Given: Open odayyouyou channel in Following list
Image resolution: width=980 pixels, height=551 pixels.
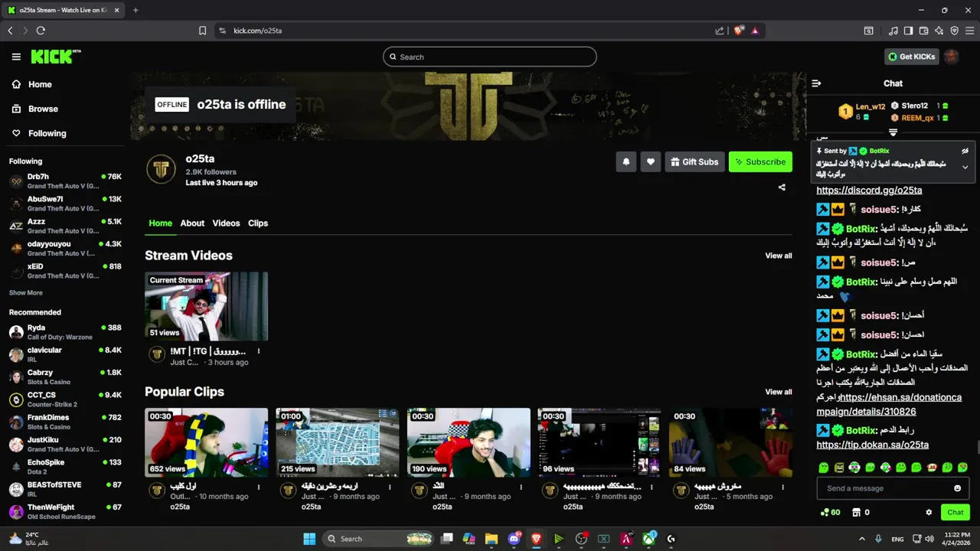Looking at the screenshot, I should click(65, 249).
